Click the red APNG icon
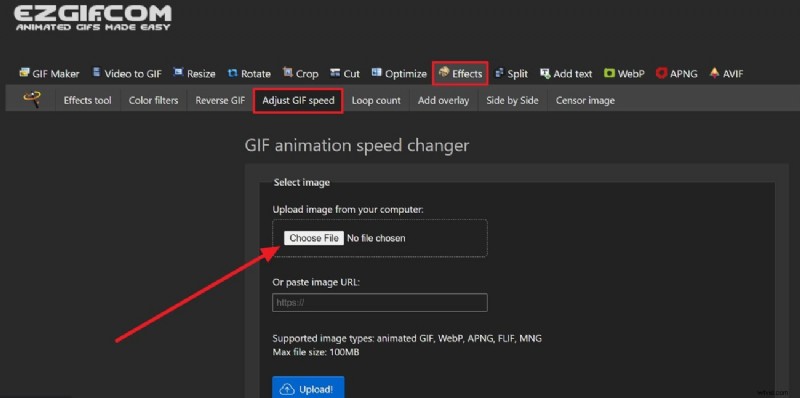This screenshot has height=398, width=800. tap(662, 73)
